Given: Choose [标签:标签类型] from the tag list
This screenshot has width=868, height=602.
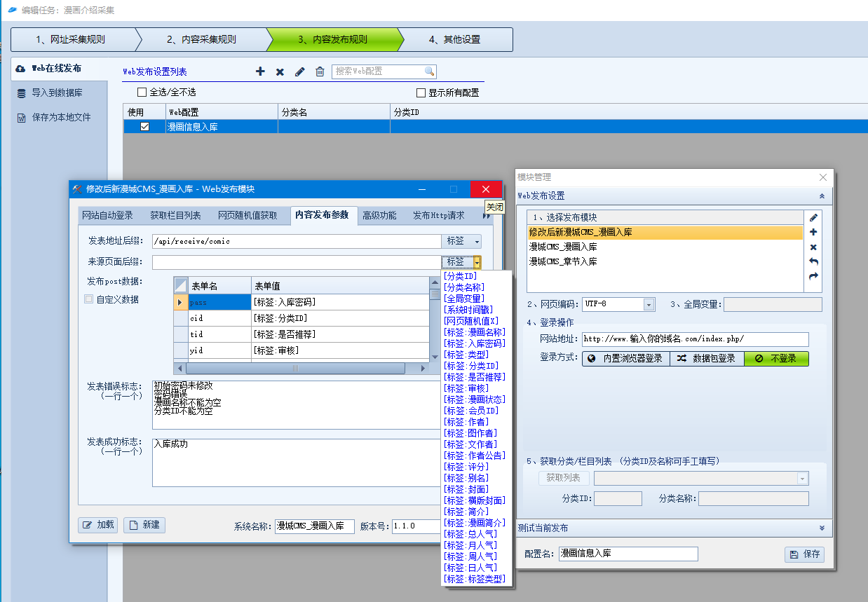Looking at the screenshot, I should pos(475,579).
